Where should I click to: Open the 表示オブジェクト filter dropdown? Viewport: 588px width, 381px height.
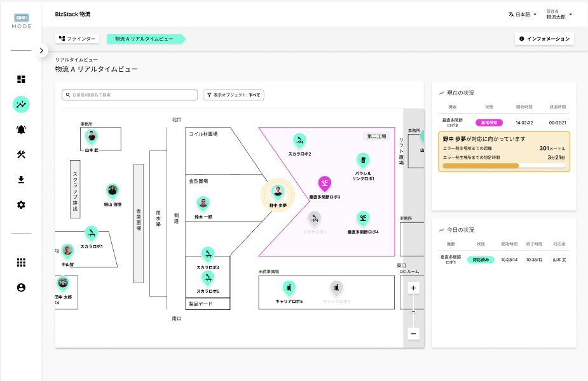pos(233,95)
